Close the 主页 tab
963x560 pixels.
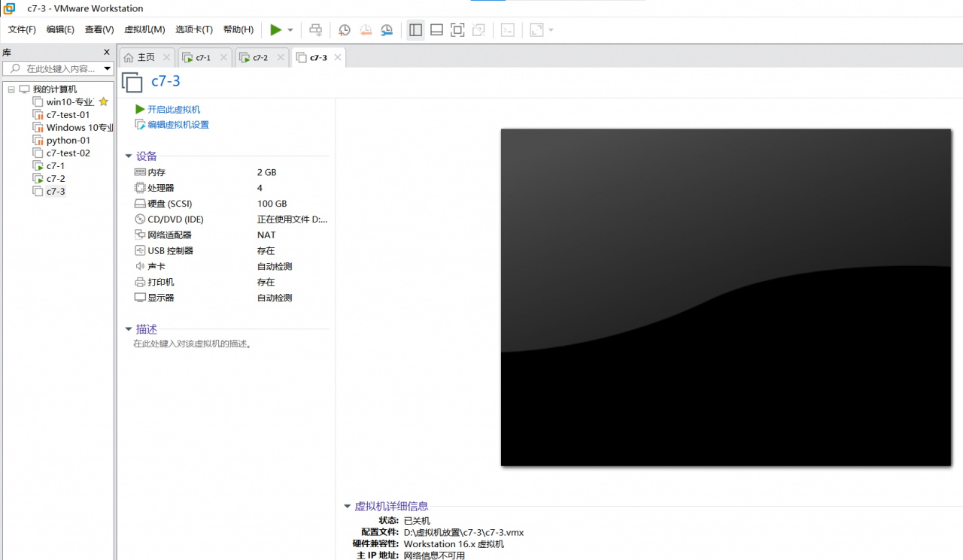[x=166, y=57]
